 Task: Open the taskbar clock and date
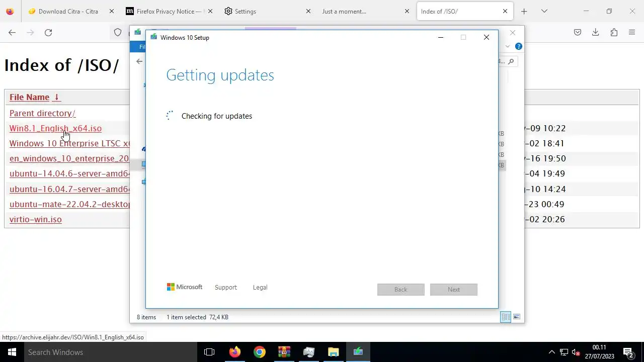(599, 352)
